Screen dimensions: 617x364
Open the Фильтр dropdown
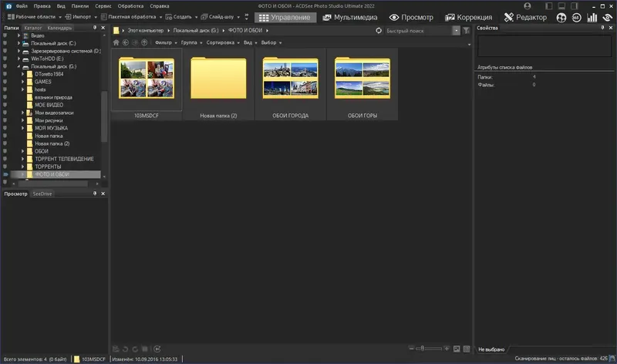pyautogui.click(x=166, y=42)
